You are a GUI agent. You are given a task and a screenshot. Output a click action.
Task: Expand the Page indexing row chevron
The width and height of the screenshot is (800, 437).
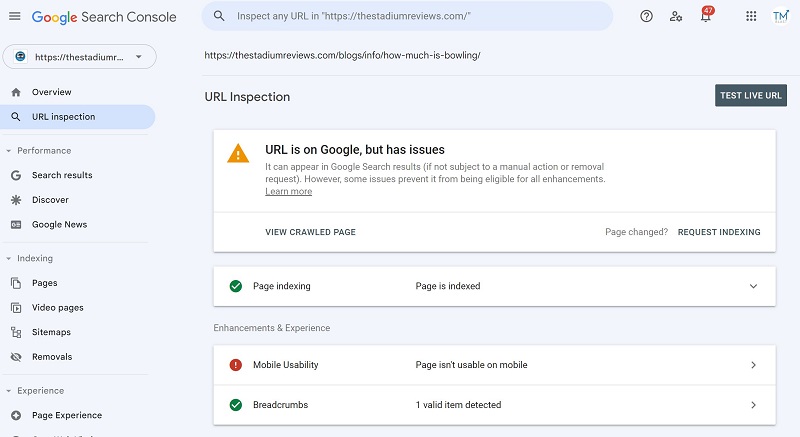pyautogui.click(x=754, y=286)
